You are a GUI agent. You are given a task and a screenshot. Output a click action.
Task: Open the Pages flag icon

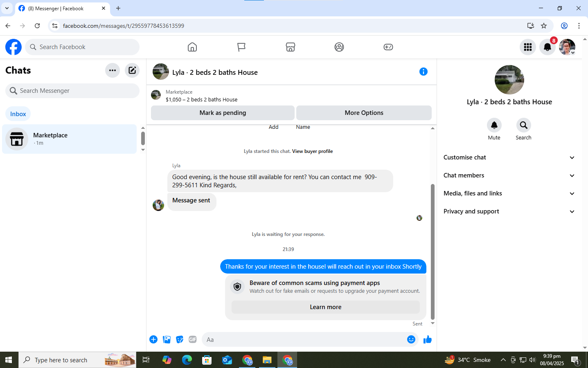tap(241, 47)
